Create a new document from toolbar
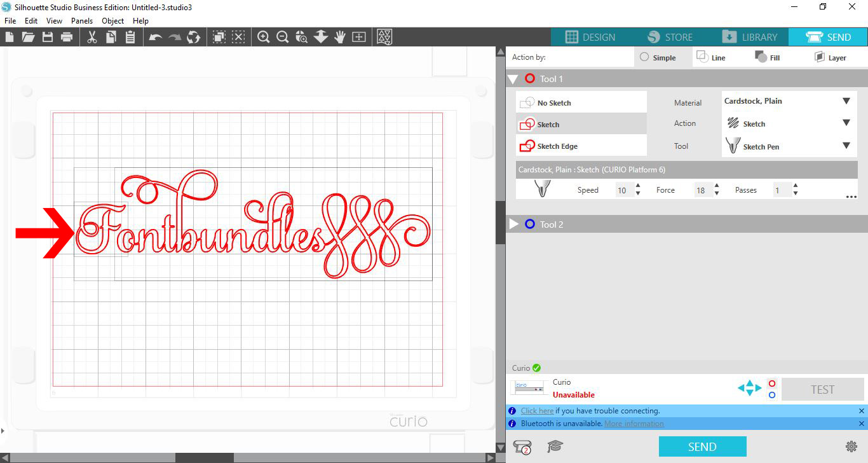This screenshot has width=868, height=463. (10, 37)
